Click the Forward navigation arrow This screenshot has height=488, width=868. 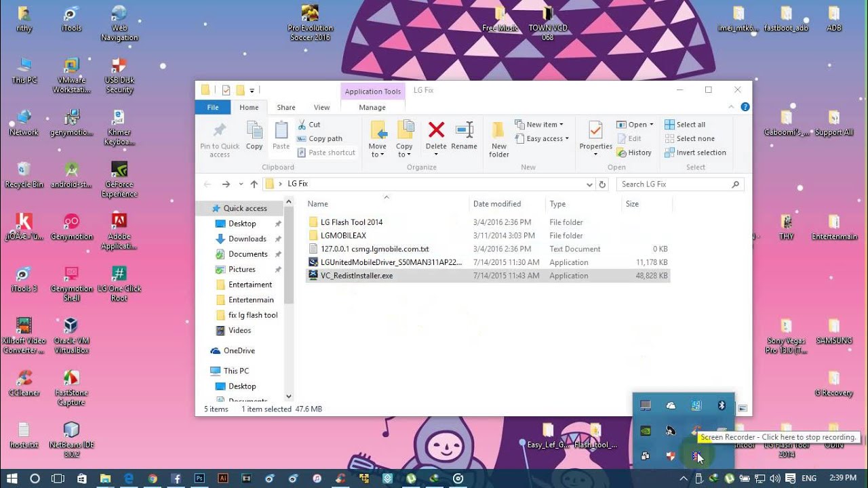click(226, 184)
